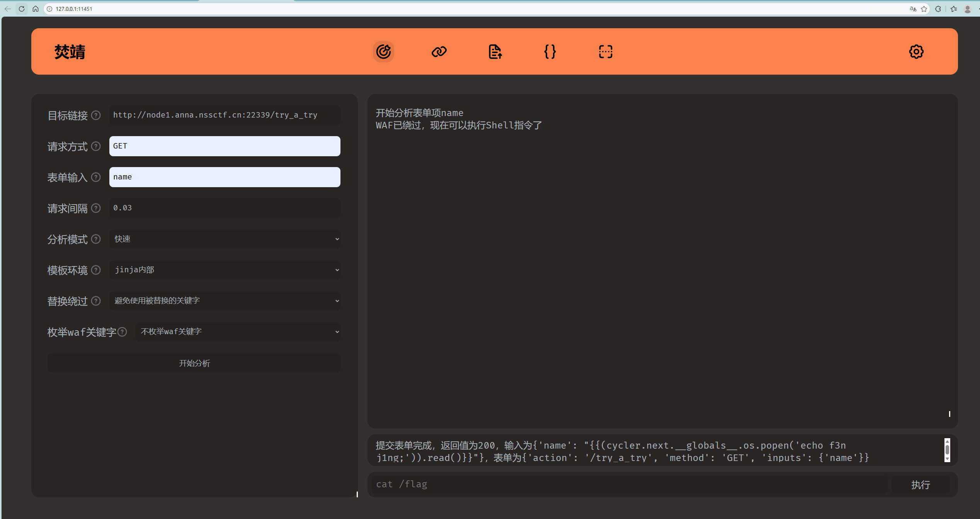Click the dashed scan frame icon

coord(606,51)
